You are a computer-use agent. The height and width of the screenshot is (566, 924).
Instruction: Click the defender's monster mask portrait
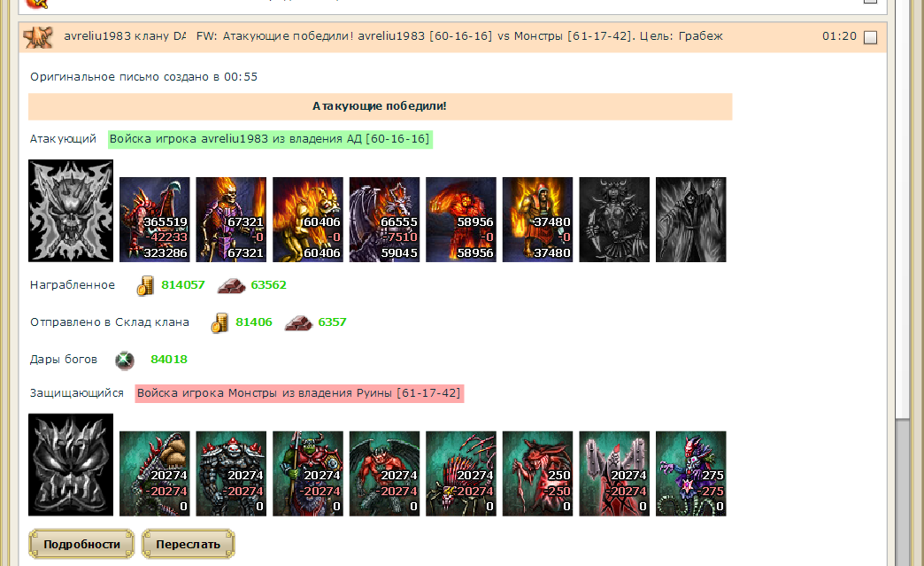(71, 465)
